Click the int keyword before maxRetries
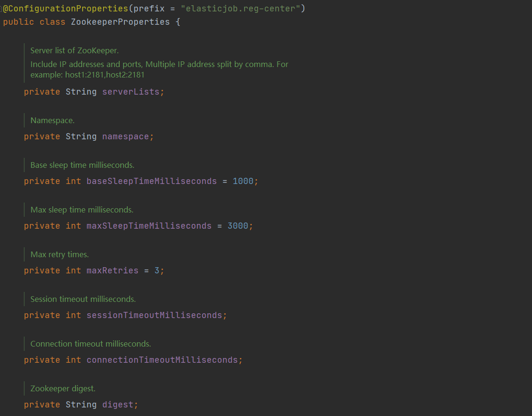This screenshot has height=416, width=532. 73,271
